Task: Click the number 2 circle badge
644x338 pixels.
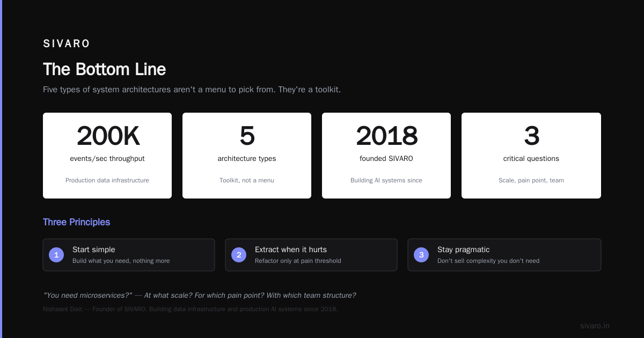Action: tap(239, 255)
